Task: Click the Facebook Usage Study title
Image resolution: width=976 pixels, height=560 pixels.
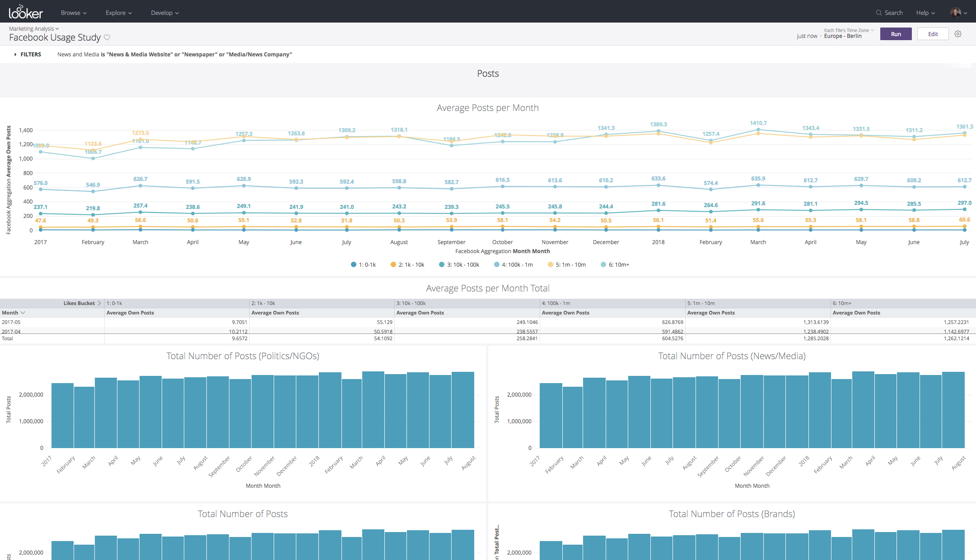Action: tap(55, 37)
